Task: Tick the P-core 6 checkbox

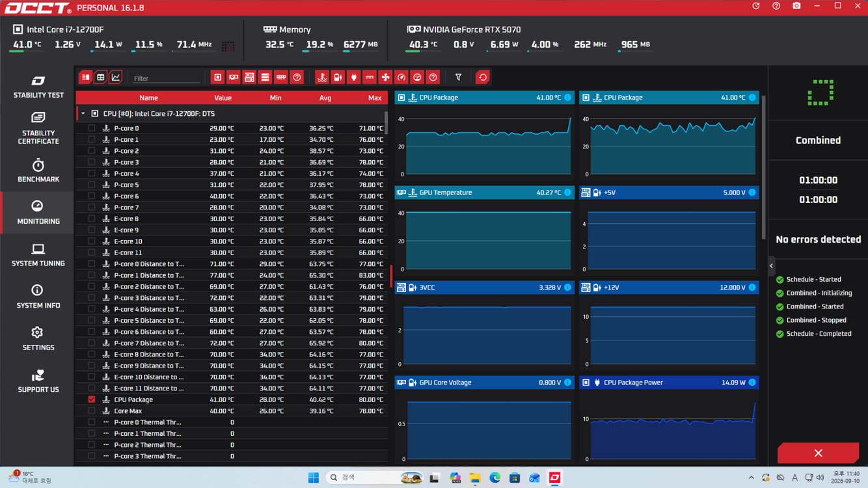Action: click(x=92, y=196)
